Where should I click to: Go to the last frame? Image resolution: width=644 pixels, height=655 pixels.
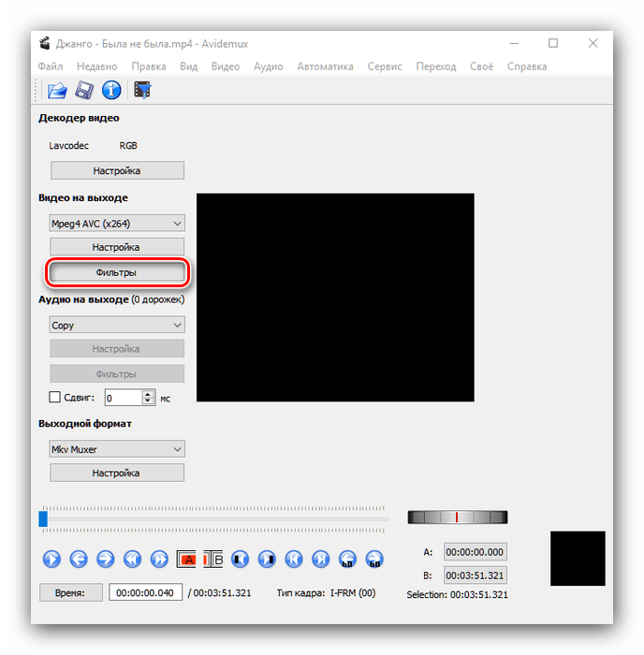pos(320,559)
